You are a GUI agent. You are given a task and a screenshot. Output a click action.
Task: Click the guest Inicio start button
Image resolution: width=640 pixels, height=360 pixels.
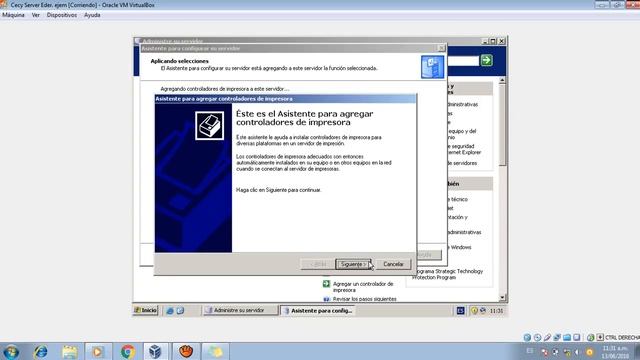pyautogui.click(x=146, y=310)
